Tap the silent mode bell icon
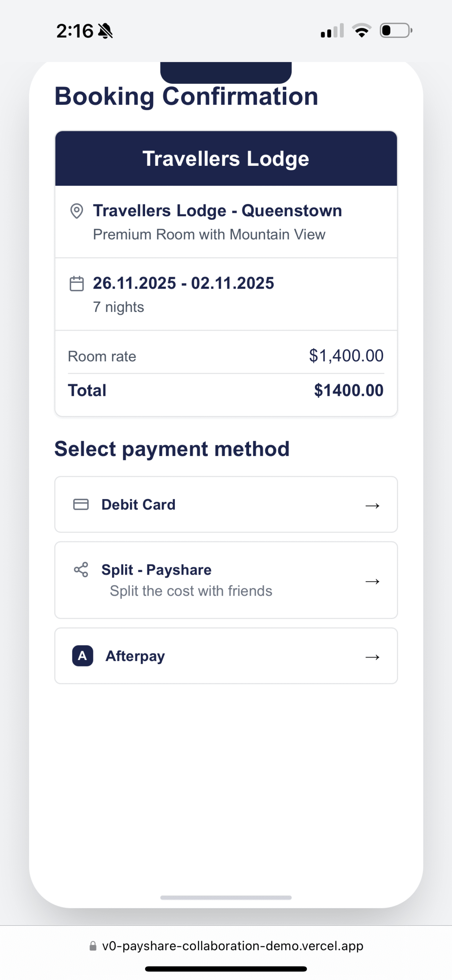 [105, 31]
